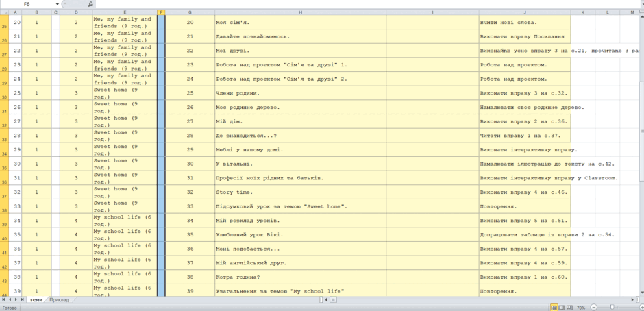Click the Name Box showing F6

[28, 4]
